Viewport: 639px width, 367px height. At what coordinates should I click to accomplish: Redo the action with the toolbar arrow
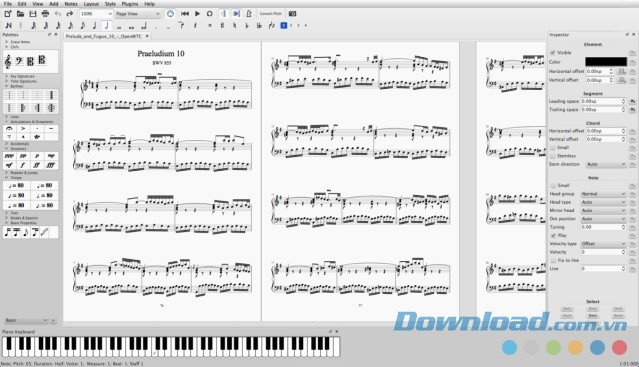(70, 14)
